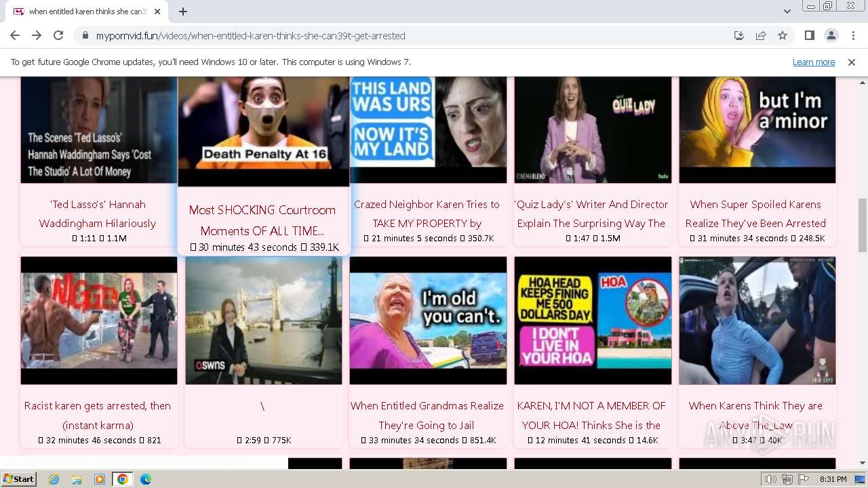Screen dimensions: 868x488
Task: Close the current browser tab
Action: (x=157, y=12)
